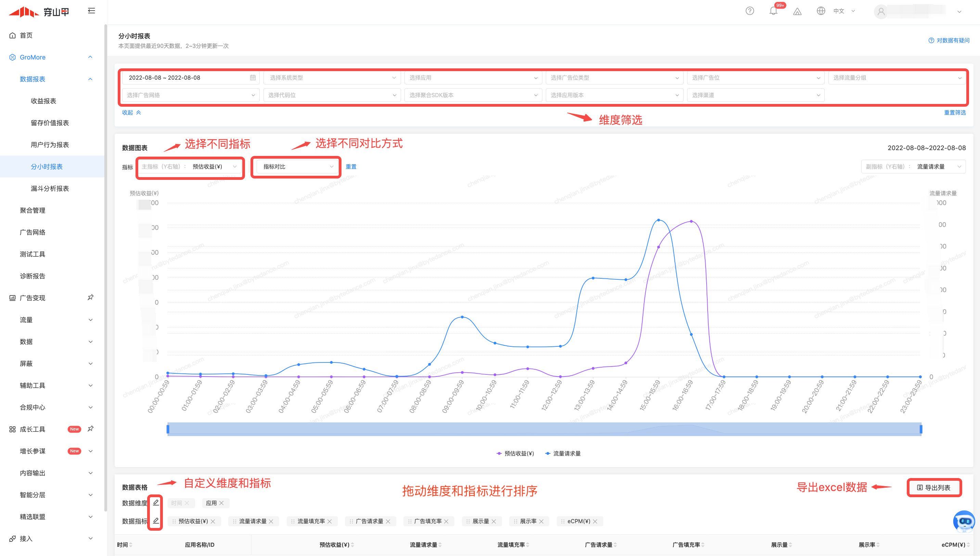Open 用户行为报表 in sidebar
The image size is (980, 556).
pos(50,145)
